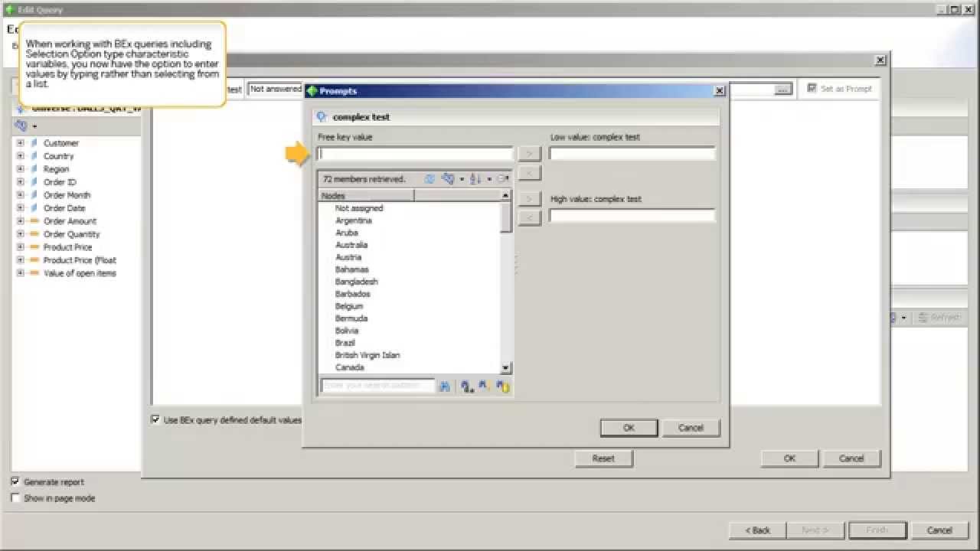
Task: Select Argentina in the members list
Action: (354, 220)
